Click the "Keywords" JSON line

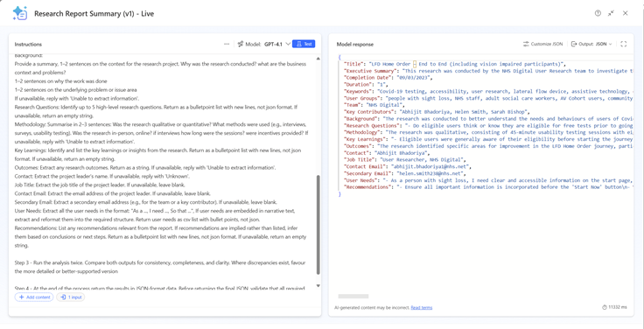[488, 91]
